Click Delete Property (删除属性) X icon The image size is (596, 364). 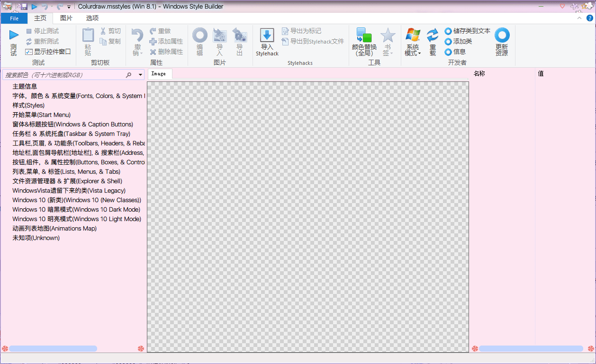click(153, 52)
